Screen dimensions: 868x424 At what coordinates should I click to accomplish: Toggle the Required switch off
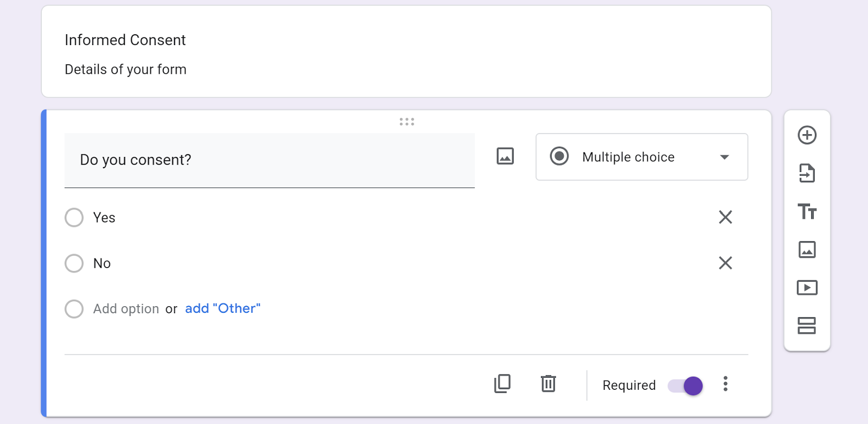tap(686, 386)
